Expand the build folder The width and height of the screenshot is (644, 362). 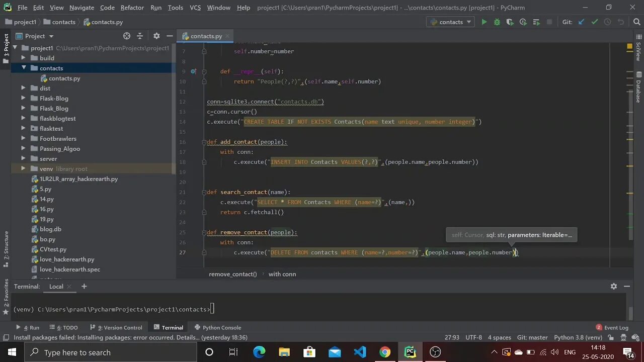coord(23,58)
